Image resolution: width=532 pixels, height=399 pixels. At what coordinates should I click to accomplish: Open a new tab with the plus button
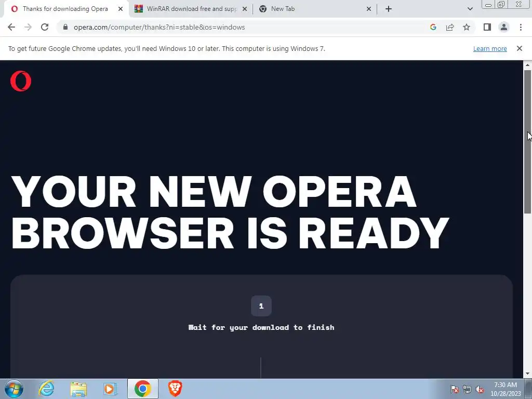pos(389,9)
